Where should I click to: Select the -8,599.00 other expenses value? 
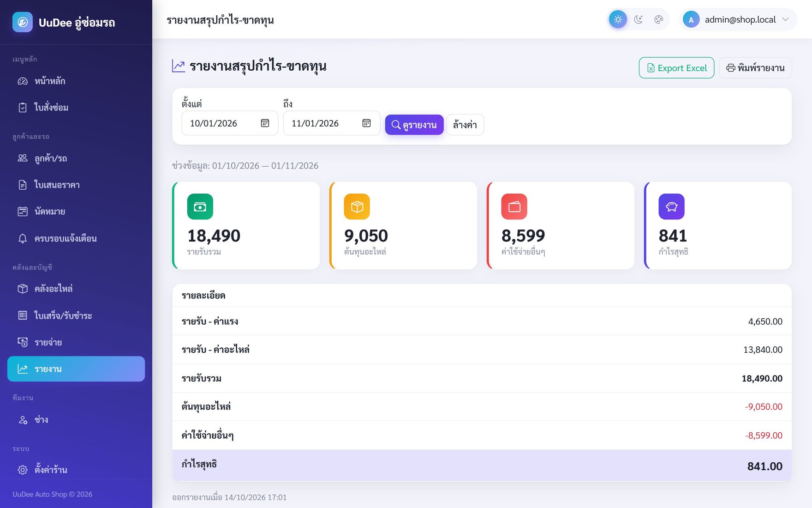coord(764,435)
